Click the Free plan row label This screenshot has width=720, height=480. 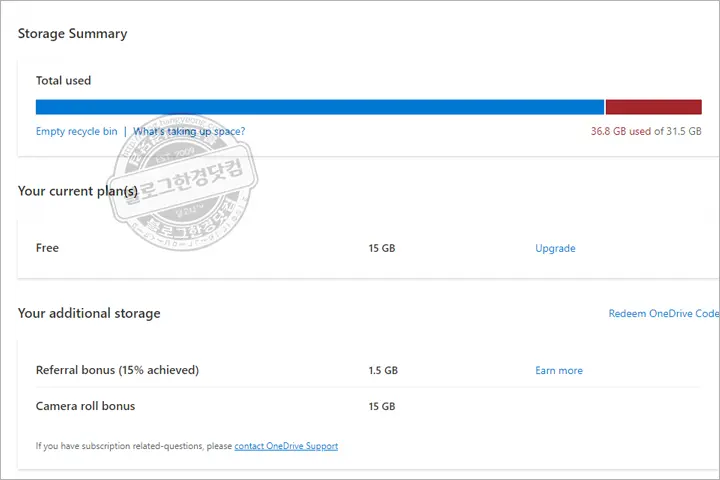pyautogui.click(x=47, y=248)
